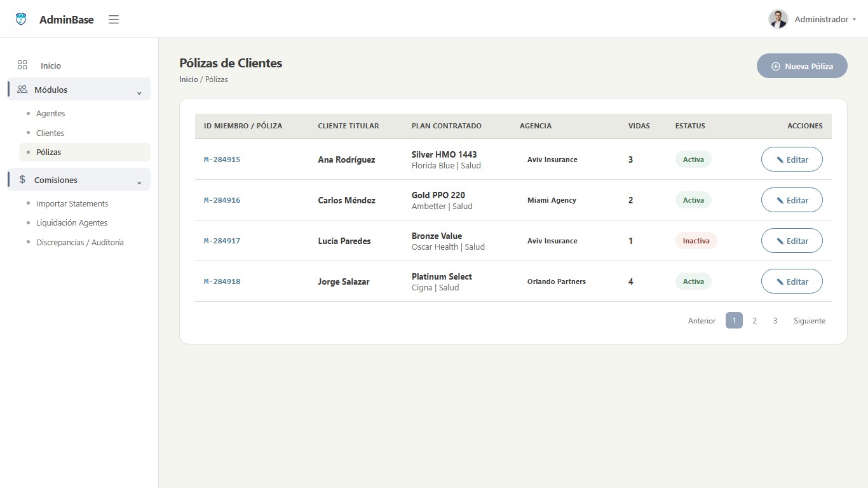Click the client name Ana Rodríguez
Image resolution: width=868 pixels, height=488 pixels.
point(346,159)
